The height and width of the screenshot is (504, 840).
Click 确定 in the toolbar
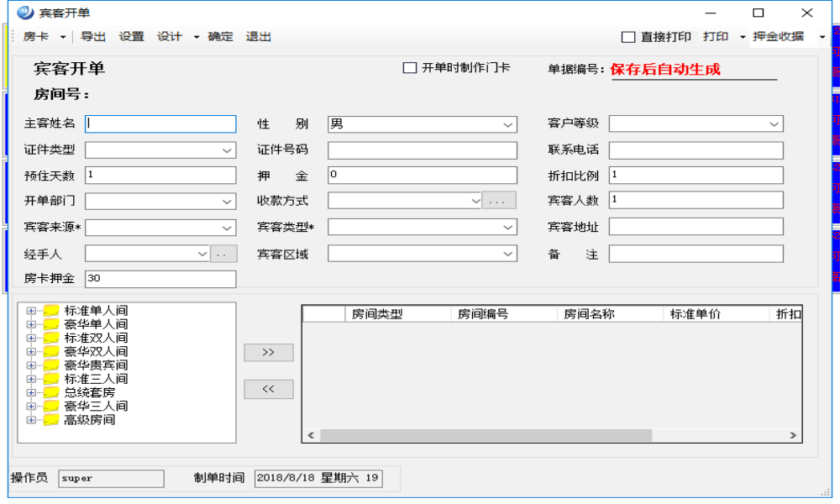220,37
